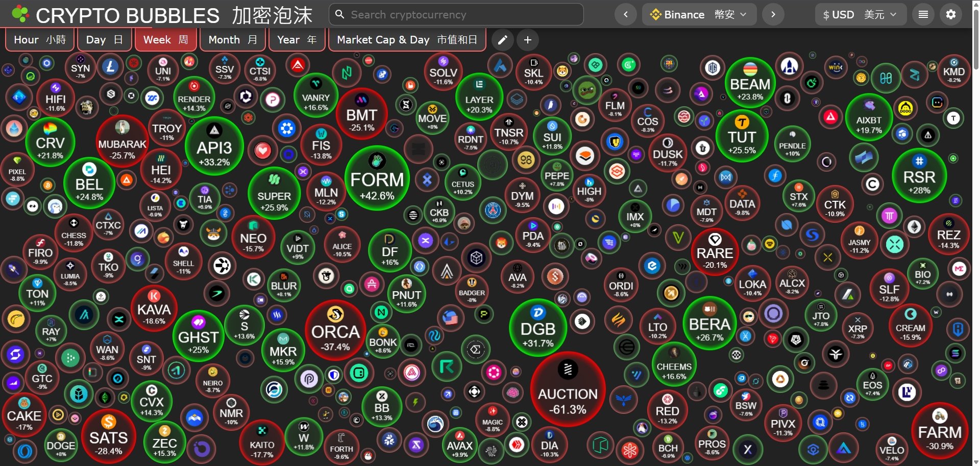The width and height of the screenshot is (980, 466).
Task: Select the Week tab
Action: [166, 40]
